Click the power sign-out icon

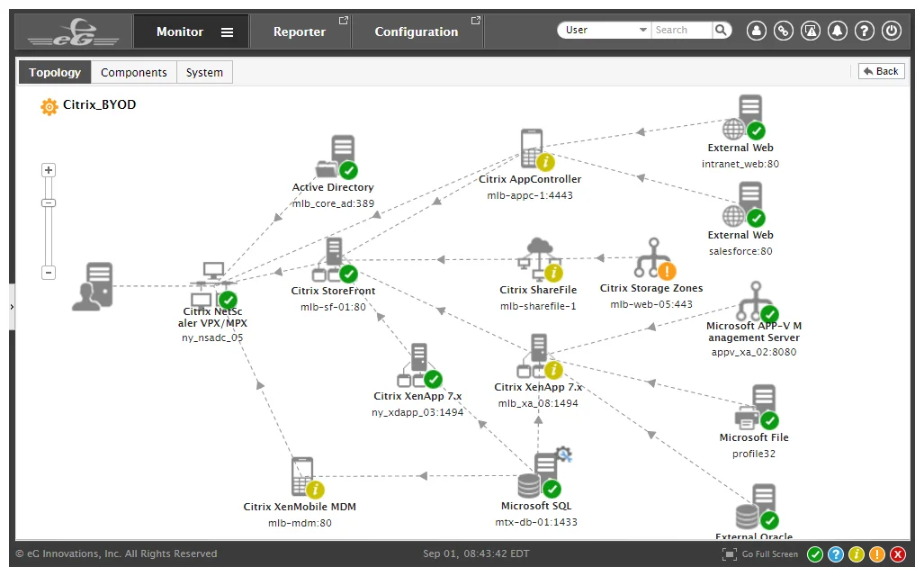[x=892, y=31]
